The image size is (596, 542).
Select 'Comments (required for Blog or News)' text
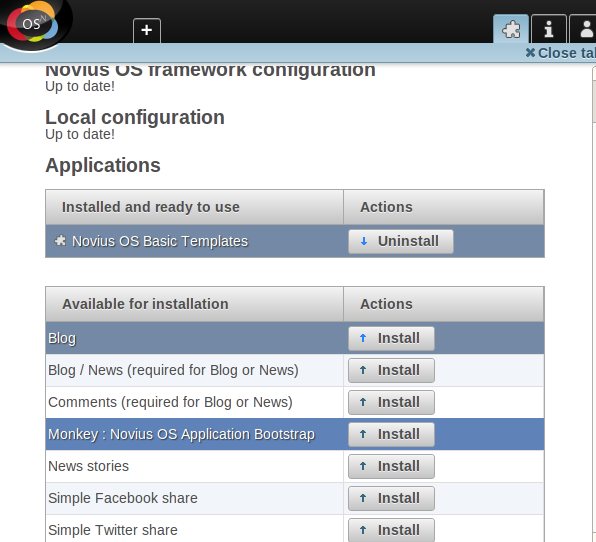pos(170,402)
